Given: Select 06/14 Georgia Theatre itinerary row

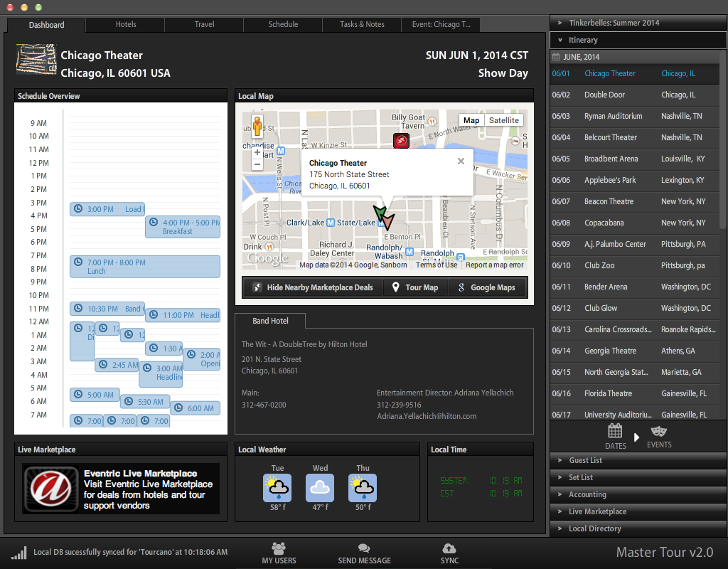Looking at the screenshot, I should point(635,351).
